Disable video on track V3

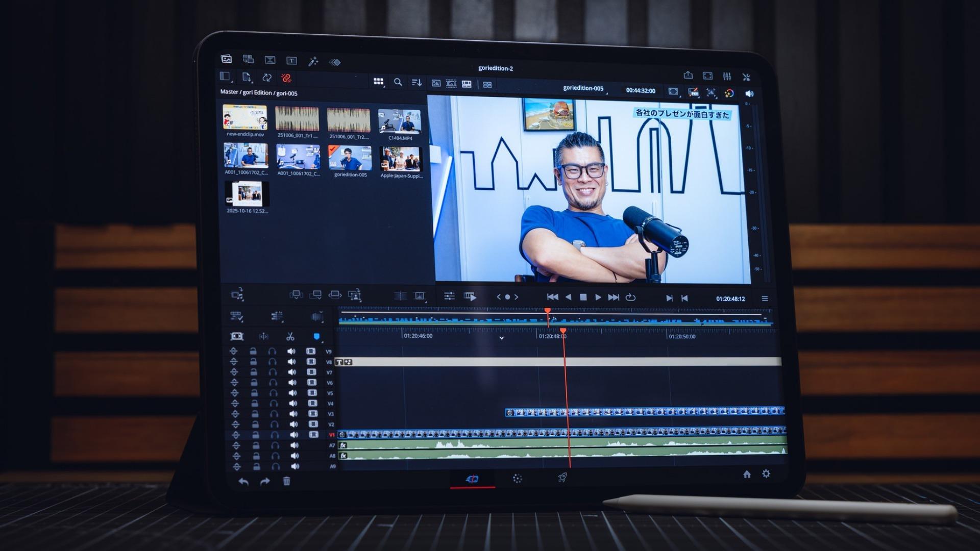point(312,414)
